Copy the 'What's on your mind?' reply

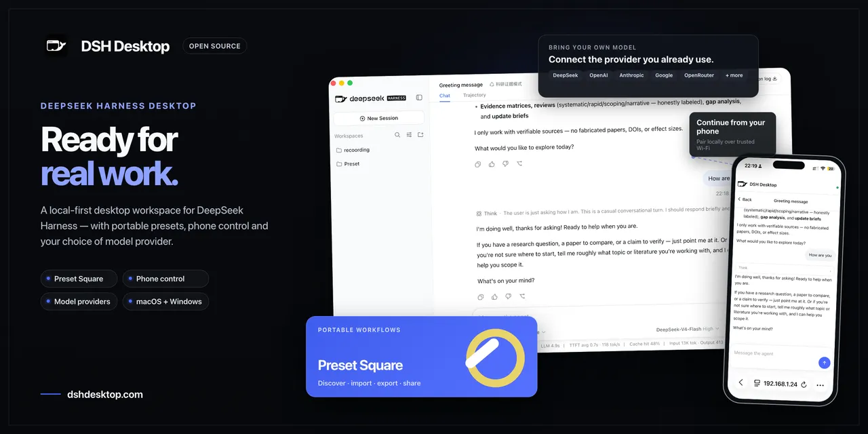click(x=481, y=297)
